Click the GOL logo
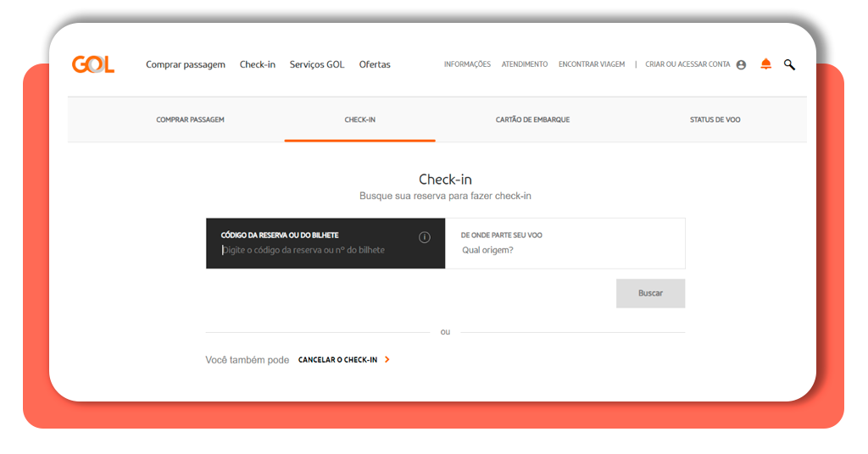Image resolution: width=868 pixels, height=454 pixels. coord(93,64)
